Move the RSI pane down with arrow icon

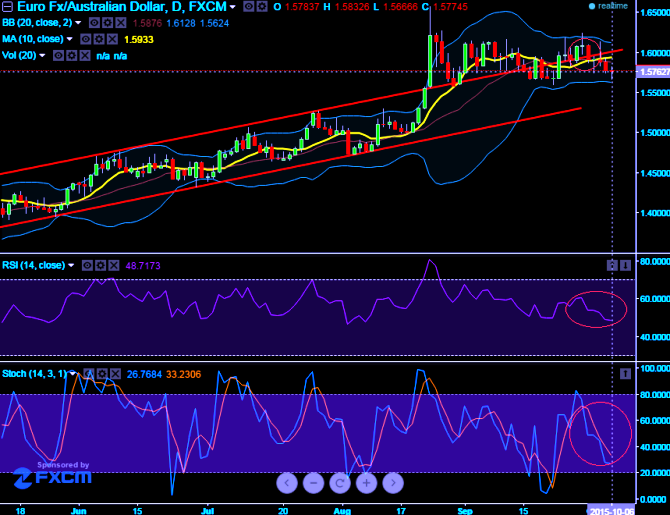pos(625,265)
